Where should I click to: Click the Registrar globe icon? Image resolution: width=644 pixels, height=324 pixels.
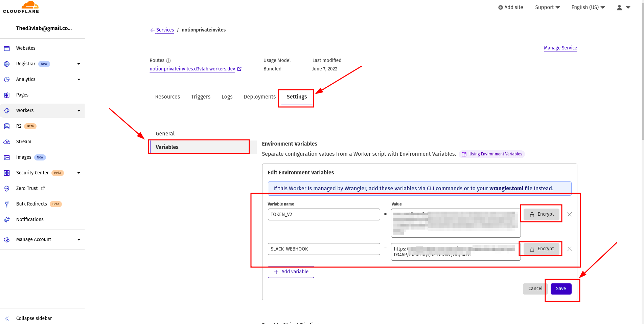(x=7, y=64)
